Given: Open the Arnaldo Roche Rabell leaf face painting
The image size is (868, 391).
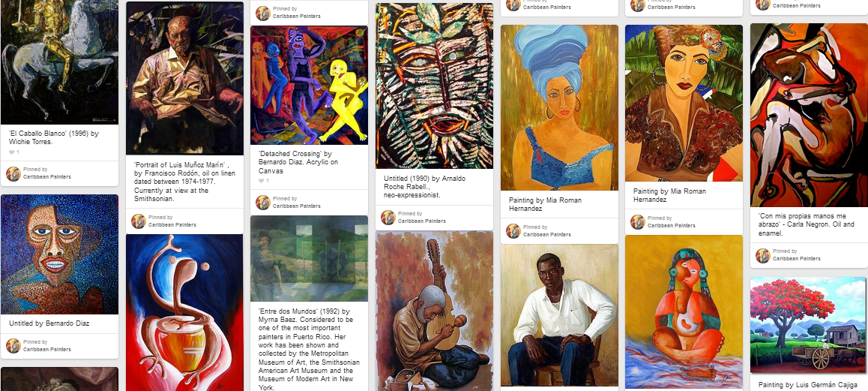Looking at the screenshot, I should 434,86.
